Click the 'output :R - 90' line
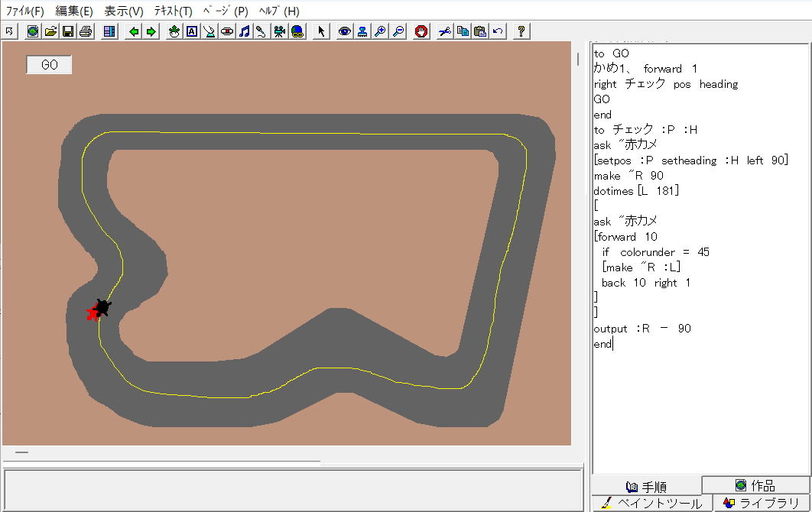Screen dimensions: 812x512 [x=642, y=329]
